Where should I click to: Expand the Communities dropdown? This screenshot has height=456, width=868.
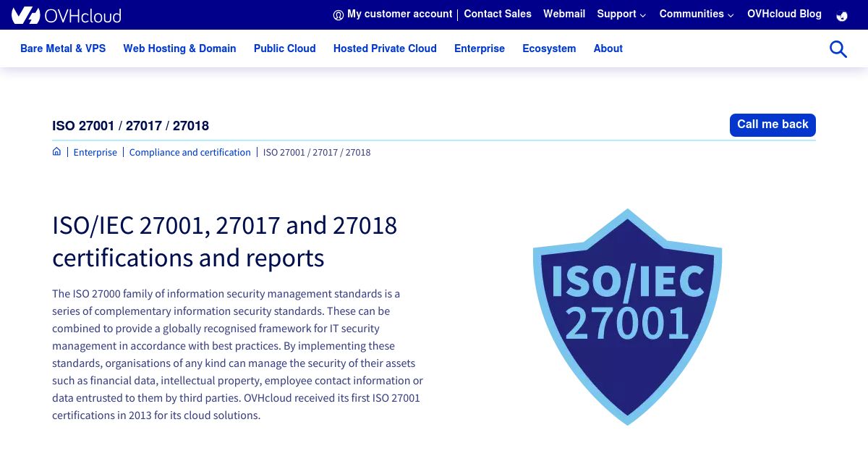pos(696,14)
